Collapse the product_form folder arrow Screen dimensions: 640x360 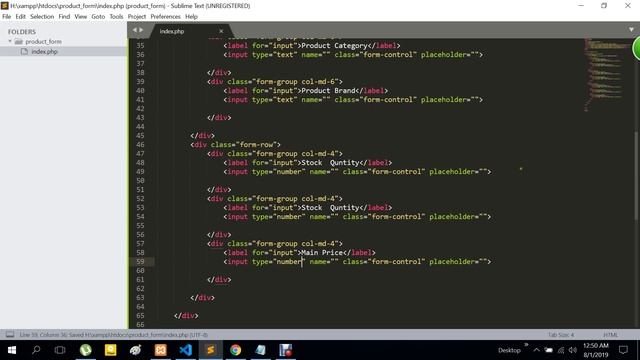(10, 41)
